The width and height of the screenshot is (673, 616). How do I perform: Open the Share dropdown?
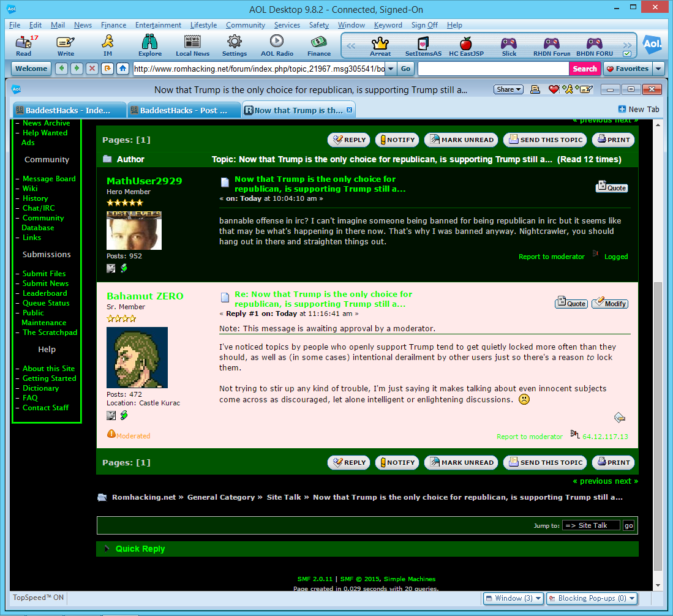(509, 89)
